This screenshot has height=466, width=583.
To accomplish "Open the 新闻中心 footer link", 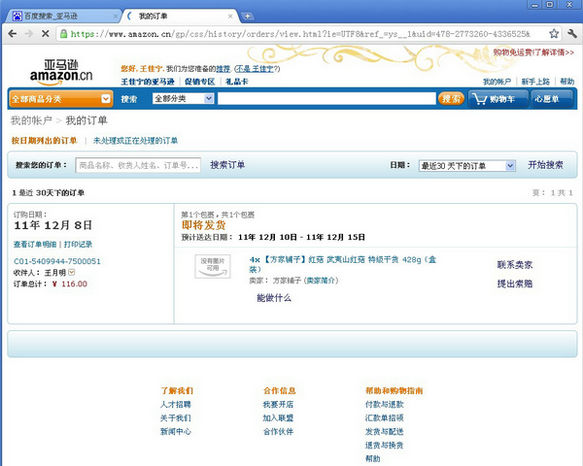I will click(175, 431).
